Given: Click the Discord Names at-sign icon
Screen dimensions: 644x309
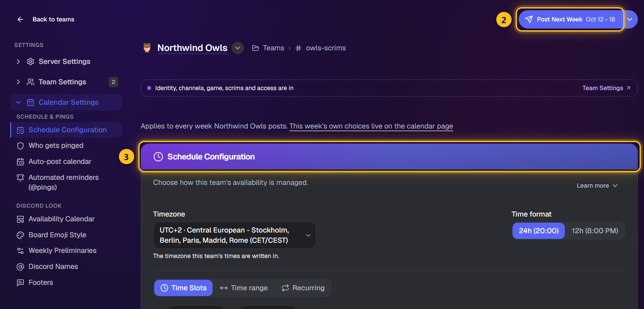Looking at the screenshot, I should tap(20, 267).
